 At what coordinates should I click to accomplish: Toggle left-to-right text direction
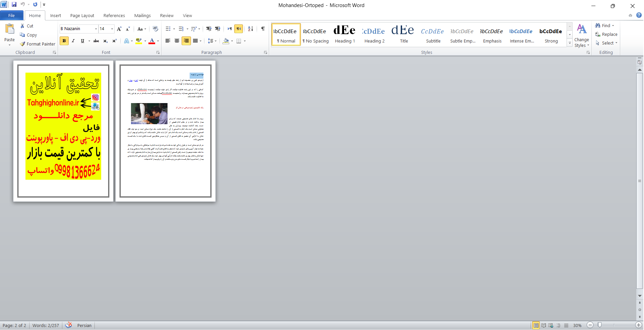pyautogui.click(x=230, y=29)
